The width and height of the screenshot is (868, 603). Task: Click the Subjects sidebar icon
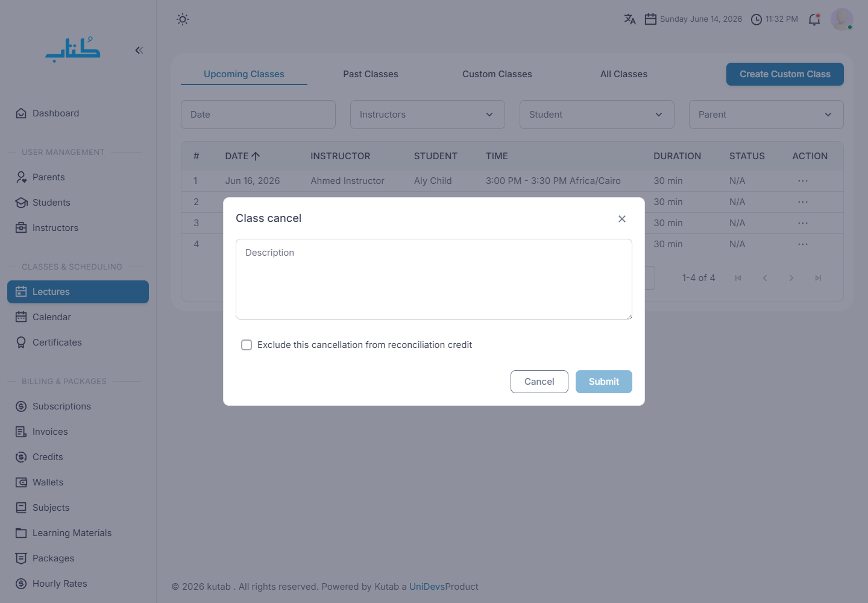pos(21,508)
